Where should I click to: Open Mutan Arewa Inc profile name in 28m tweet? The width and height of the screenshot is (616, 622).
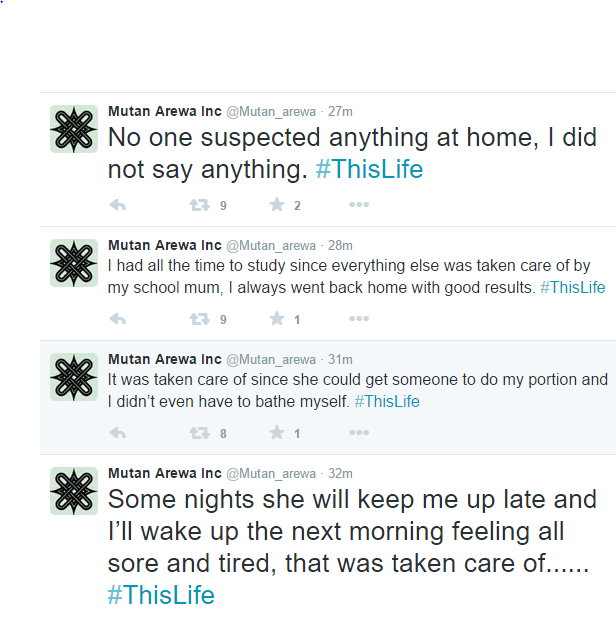(164, 245)
